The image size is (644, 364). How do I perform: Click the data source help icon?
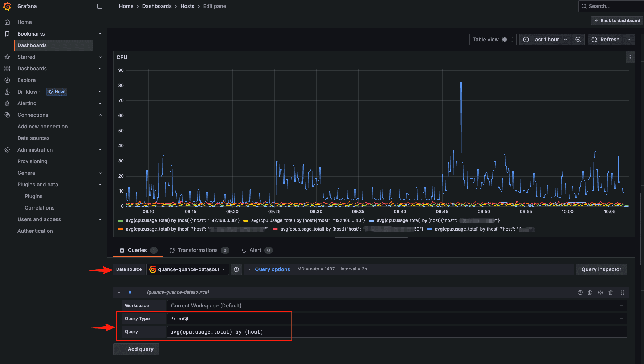point(236,269)
